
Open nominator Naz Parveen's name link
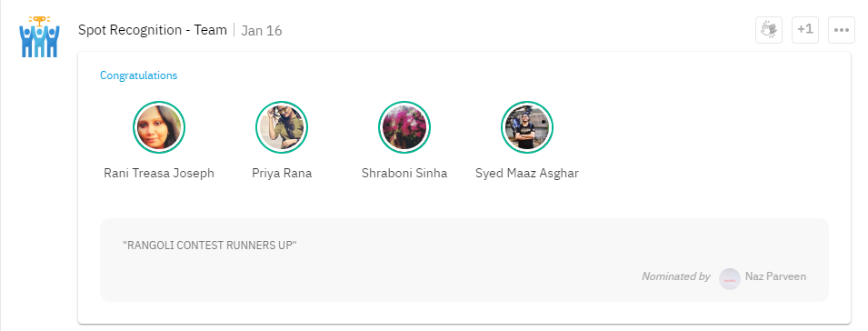pos(775,276)
